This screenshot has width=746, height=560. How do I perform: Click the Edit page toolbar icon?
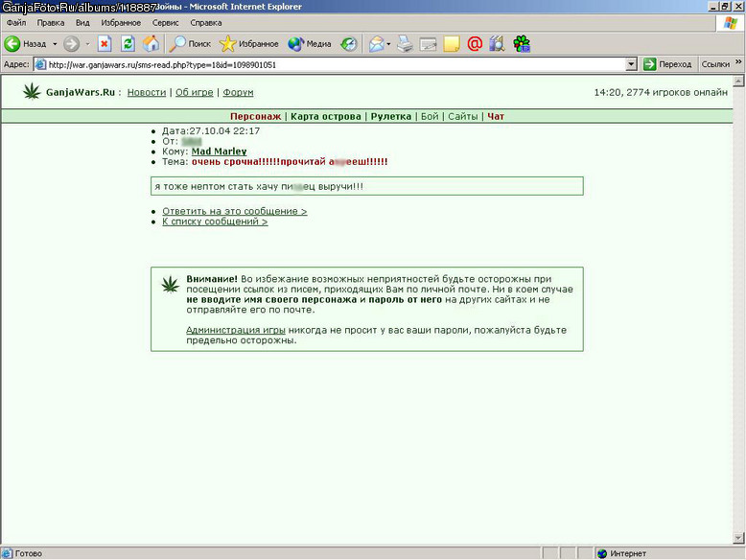coord(428,44)
